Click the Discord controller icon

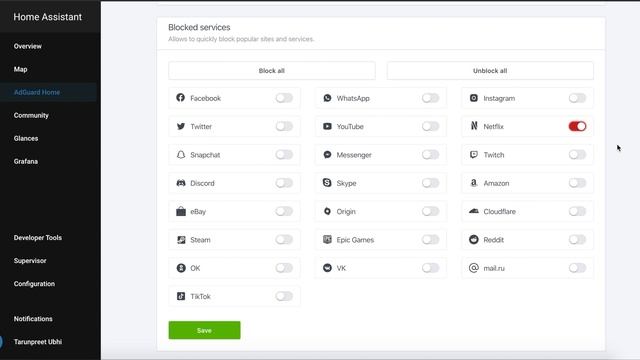click(180, 183)
